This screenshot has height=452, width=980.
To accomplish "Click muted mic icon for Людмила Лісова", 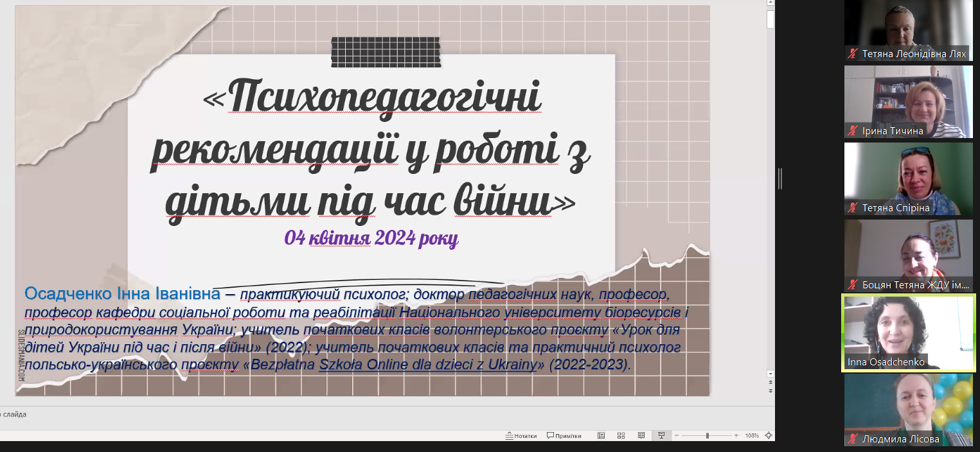I will (x=853, y=439).
